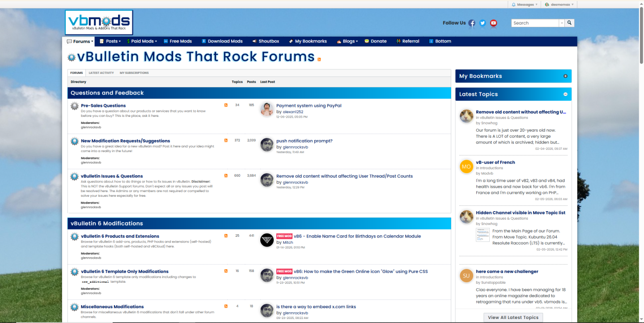Open the search options dropdown arrow
Image resolution: width=644 pixels, height=323 pixels.
click(562, 23)
